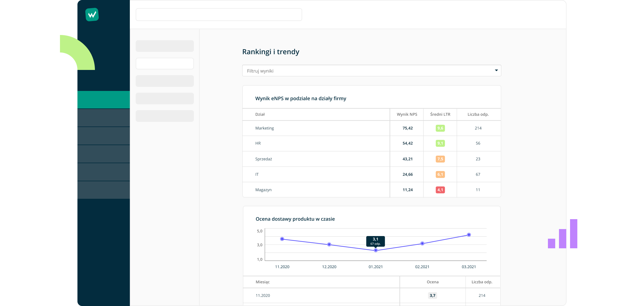Click the 75,42 NPS value
This screenshot has width=644, height=306.
(x=408, y=128)
